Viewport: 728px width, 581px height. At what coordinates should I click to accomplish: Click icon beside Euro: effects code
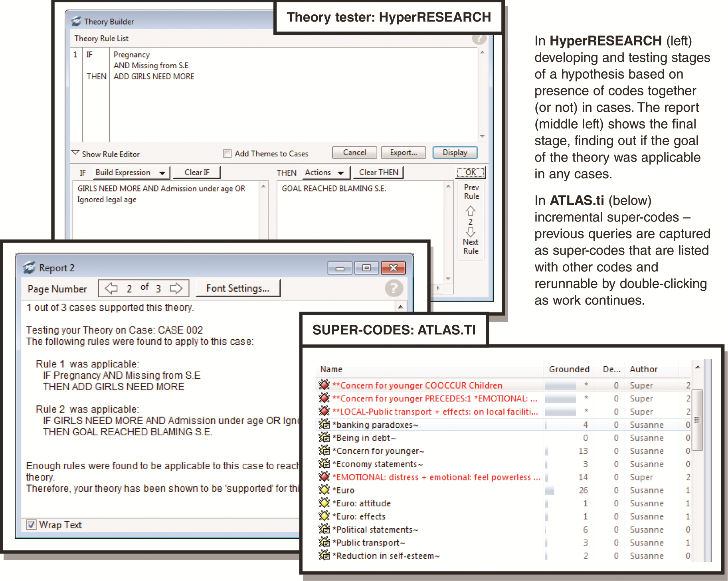click(x=324, y=516)
